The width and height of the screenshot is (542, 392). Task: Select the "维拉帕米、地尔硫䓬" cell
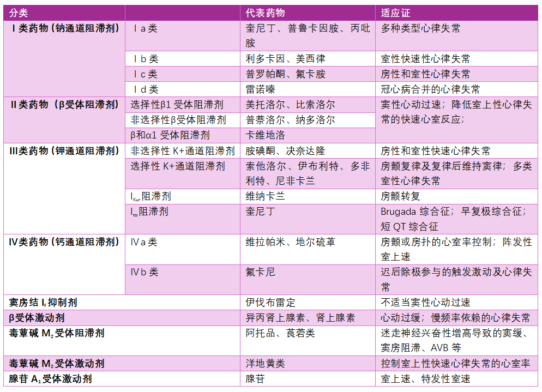290,242
